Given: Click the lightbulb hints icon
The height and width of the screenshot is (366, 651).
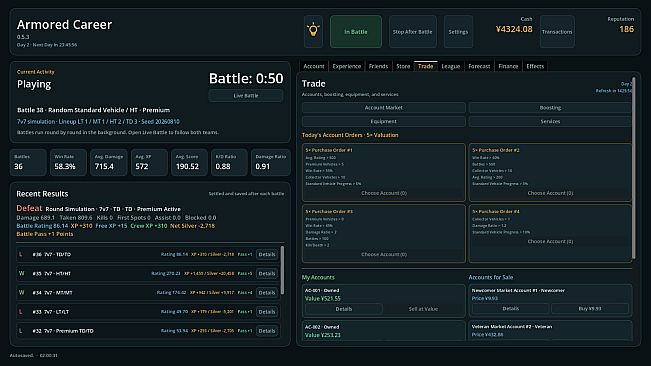Looking at the screenshot, I should click(x=313, y=32).
